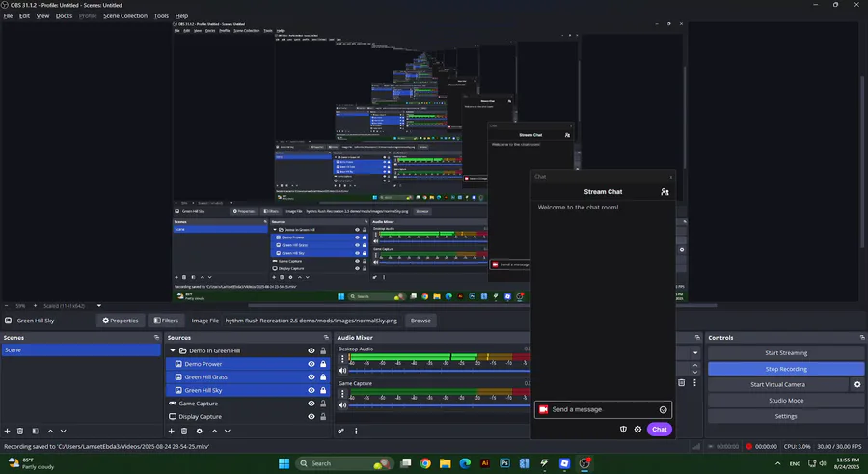The height and width of the screenshot is (474, 868).
Task: Hide the Display Capture source
Action: tap(312, 417)
